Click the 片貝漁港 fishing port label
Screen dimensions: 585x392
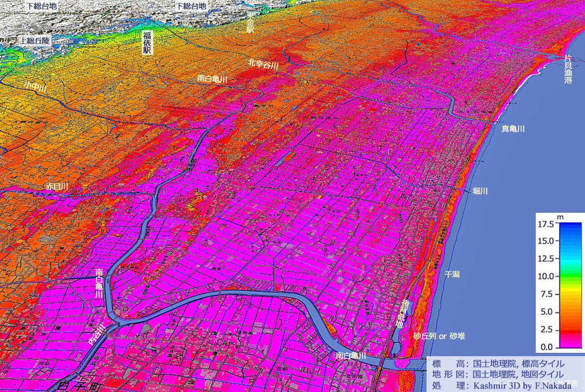coord(568,69)
